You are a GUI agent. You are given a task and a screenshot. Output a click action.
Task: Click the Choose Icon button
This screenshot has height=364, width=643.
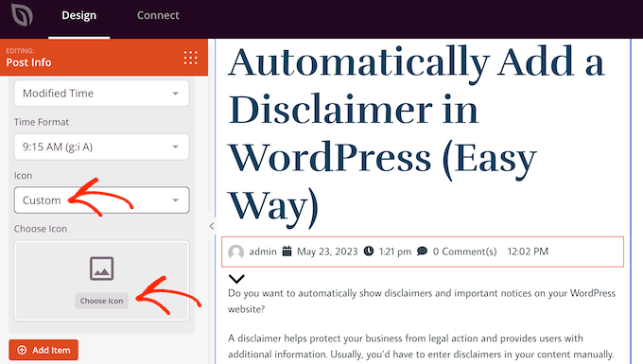pos(102,301)
